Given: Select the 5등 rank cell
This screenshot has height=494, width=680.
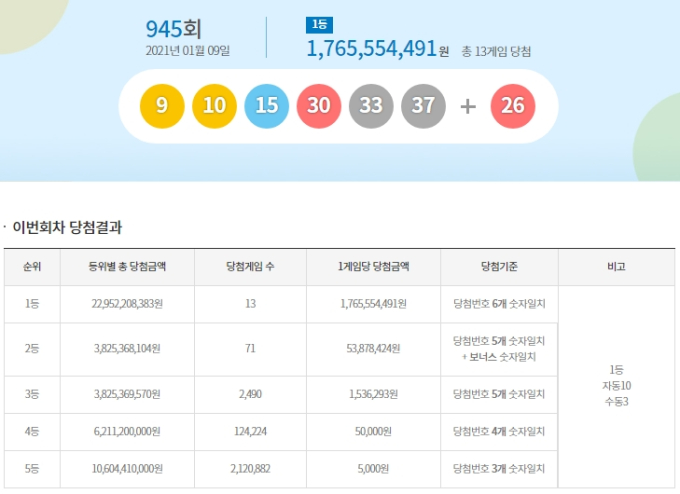Looking at the screenshot, I should (x=32, y=469).
